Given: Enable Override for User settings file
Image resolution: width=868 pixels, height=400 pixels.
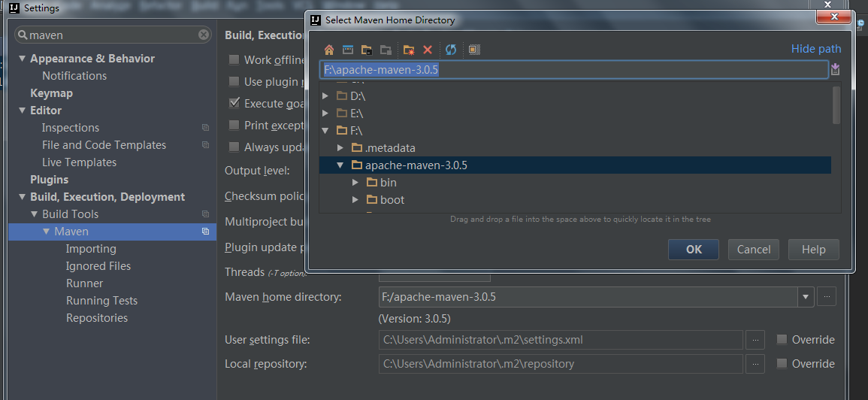Looking at the screenshot, I should (x=782, y=340).
